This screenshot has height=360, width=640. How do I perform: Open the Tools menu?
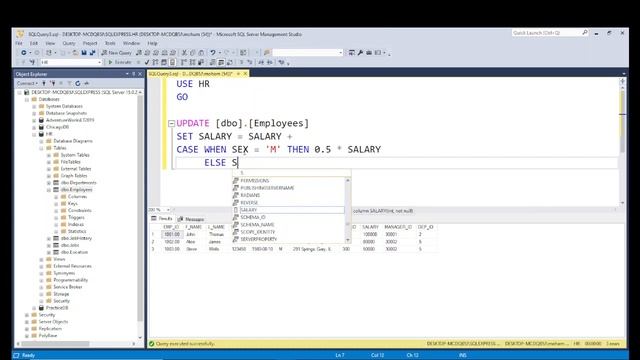pos(110,43)
